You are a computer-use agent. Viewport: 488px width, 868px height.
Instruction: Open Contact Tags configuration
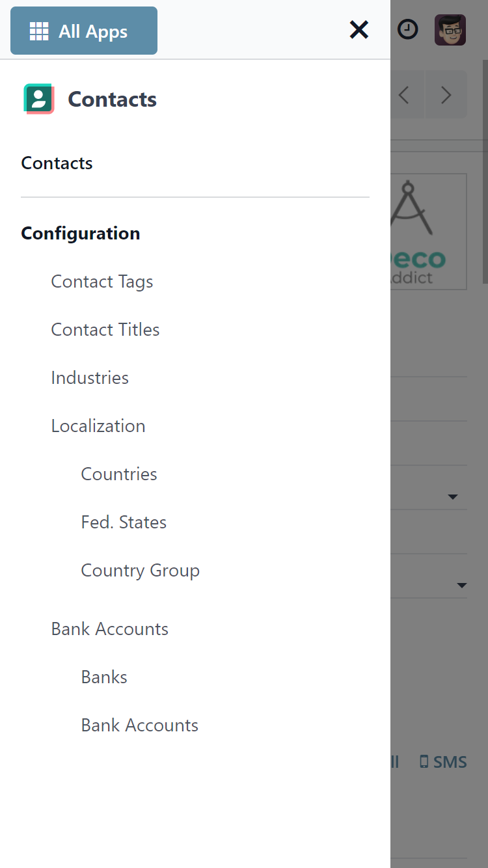pos(102,281)
